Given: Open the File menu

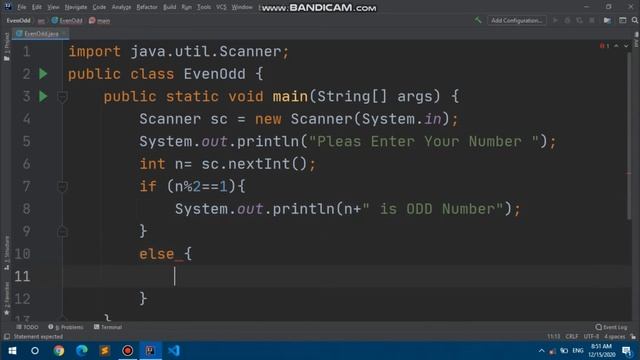Looking at the screenshot, I should pos(22,7).
